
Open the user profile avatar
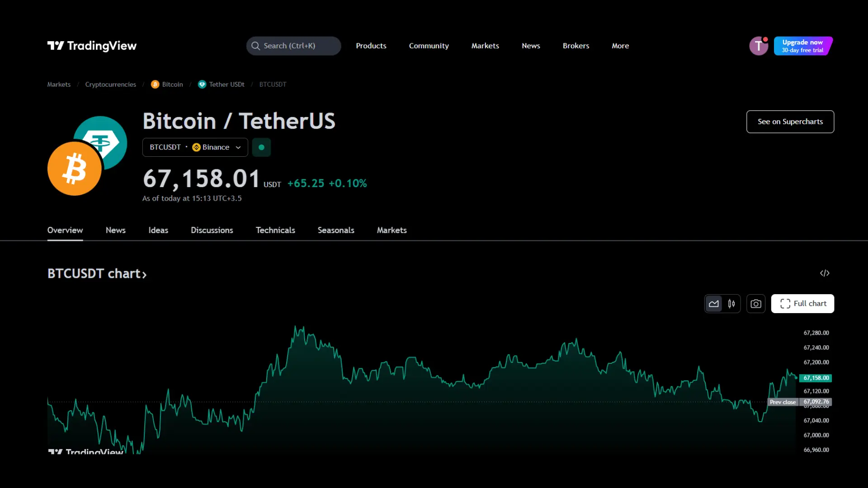(x=759, y=46)
